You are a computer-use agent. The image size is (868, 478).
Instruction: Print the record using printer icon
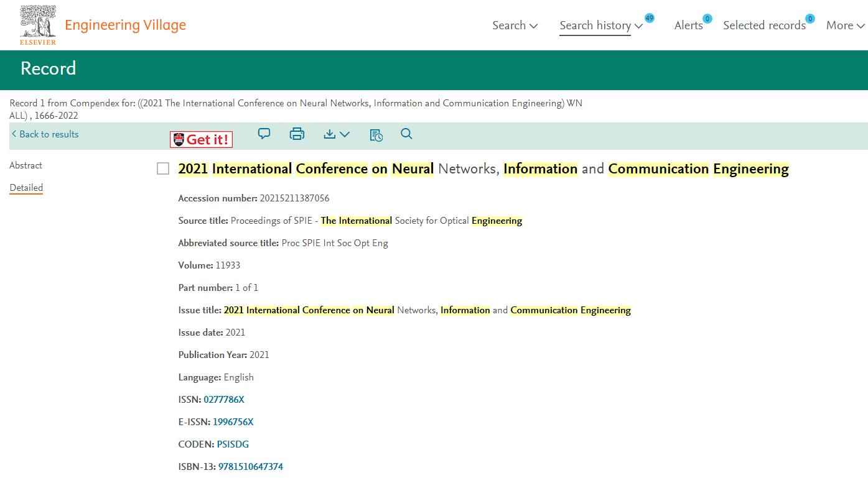(297, 134)
